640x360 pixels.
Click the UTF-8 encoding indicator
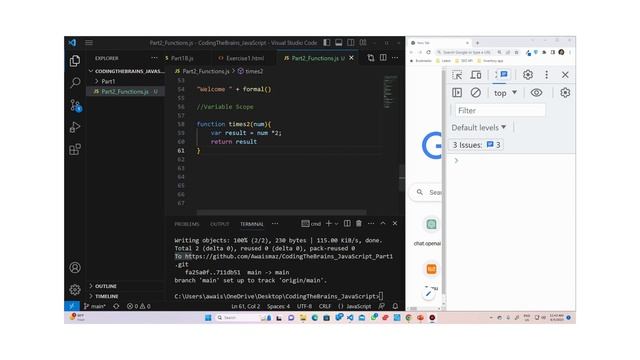point(304,306)
